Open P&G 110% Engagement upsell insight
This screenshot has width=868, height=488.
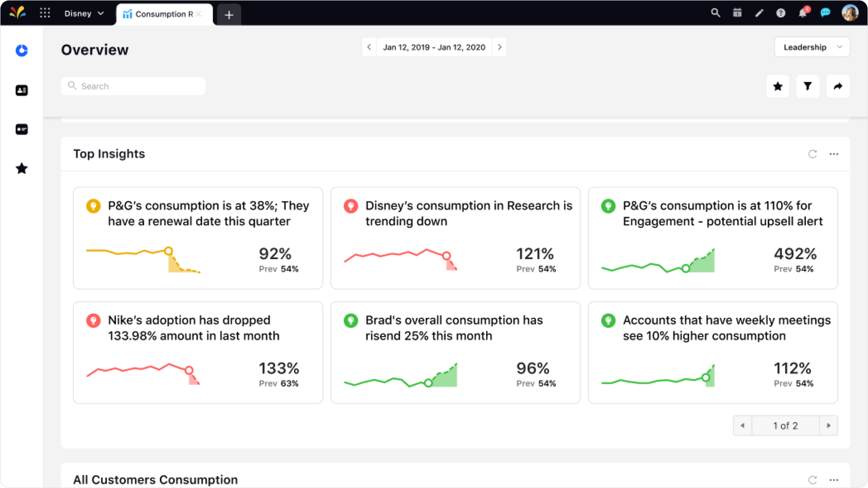tap(713, 238)
